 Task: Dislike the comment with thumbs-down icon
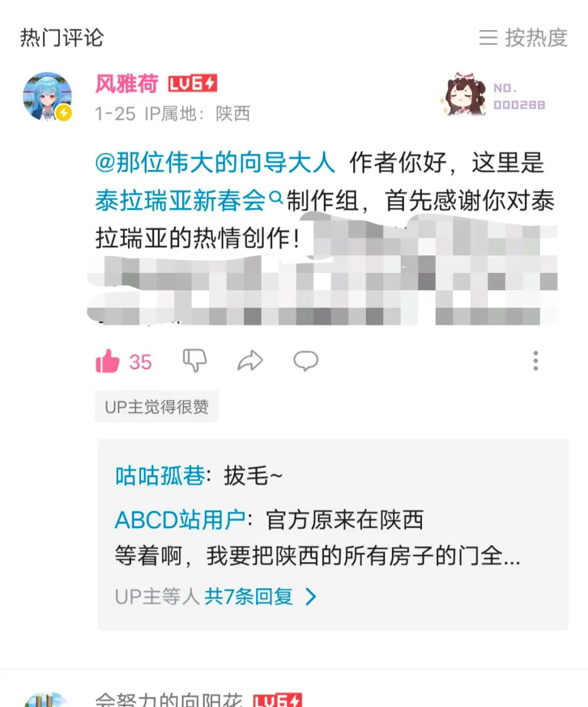coord(195,360)
